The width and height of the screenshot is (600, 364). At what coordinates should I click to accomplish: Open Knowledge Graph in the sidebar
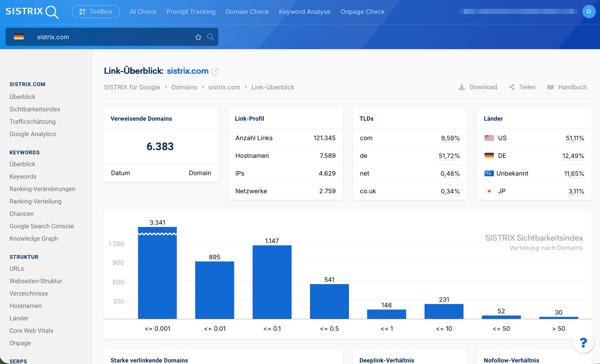click(x=34, y=238)
